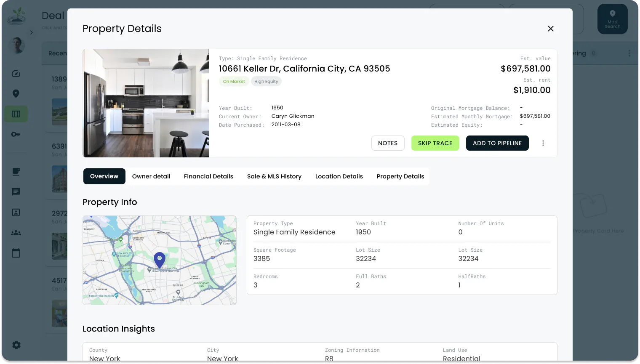640x364 pixels.
Task: Open the dashboard speedometer icon in sidebar
Action: [x=16, y=74]
